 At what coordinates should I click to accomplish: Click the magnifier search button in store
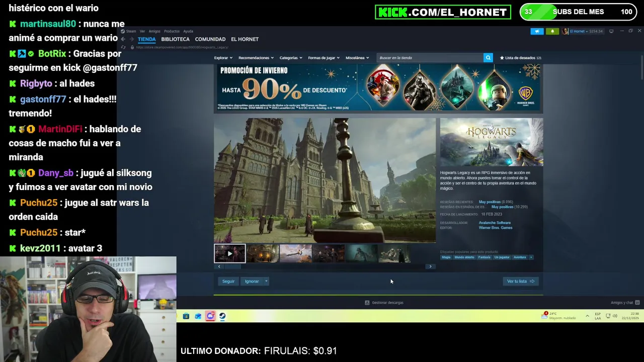[488, 58]
